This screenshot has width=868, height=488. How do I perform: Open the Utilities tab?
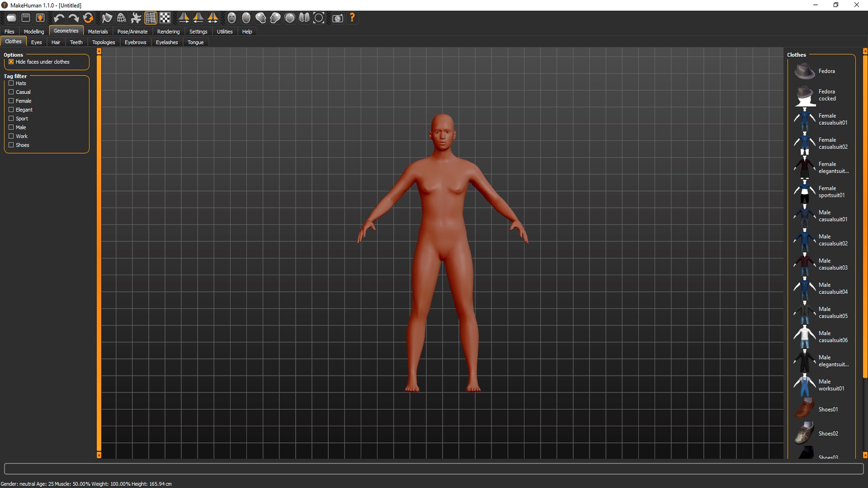[225, 32]
